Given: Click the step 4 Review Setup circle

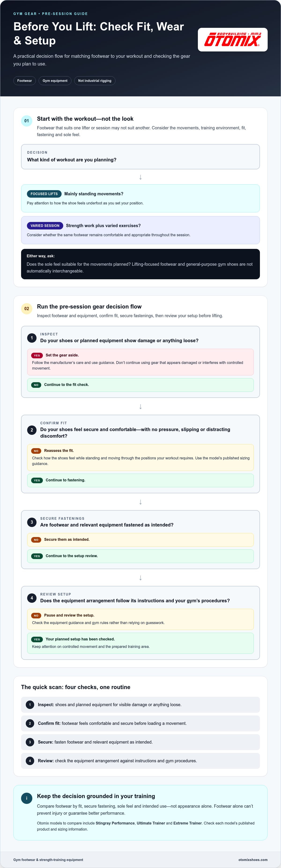Looking at the screenshot, I should (x=32, y=598).
